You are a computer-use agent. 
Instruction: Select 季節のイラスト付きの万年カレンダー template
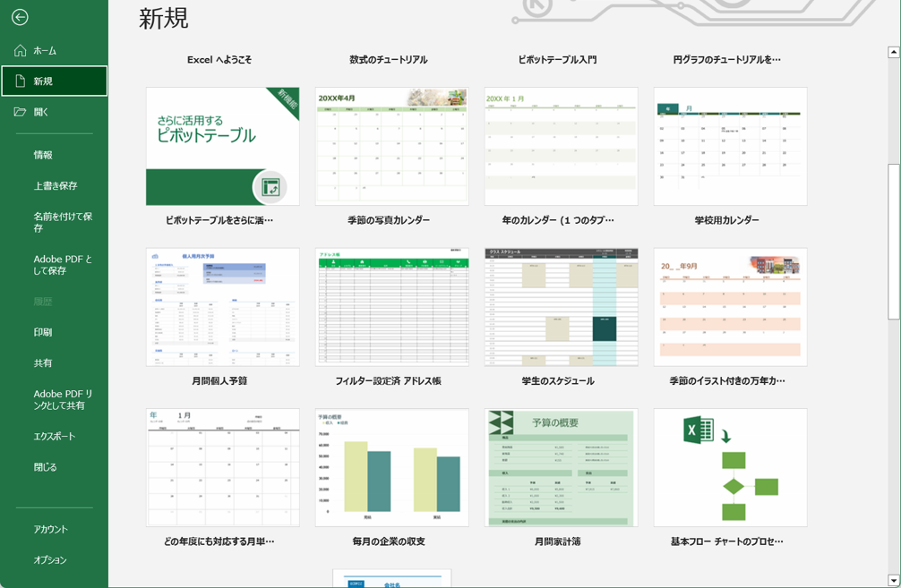pos(730,307)
